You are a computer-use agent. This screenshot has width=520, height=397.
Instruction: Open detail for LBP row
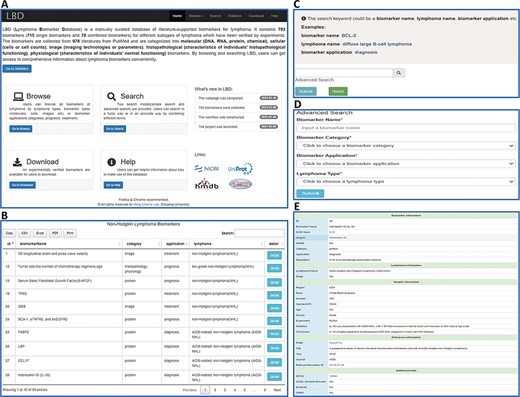(x=274, y=348)
